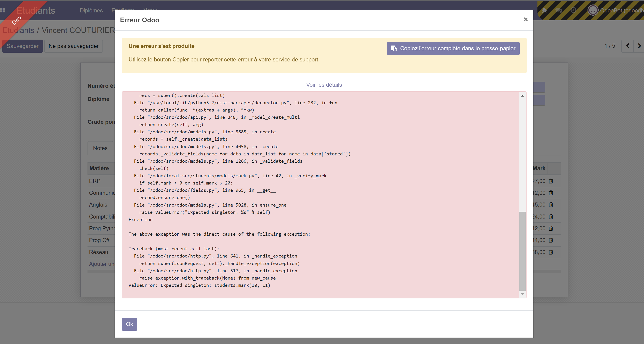This screenshot has height=344, width=644.
Task: Open the apps grid menu top left
Action: (x=3, y=10)
